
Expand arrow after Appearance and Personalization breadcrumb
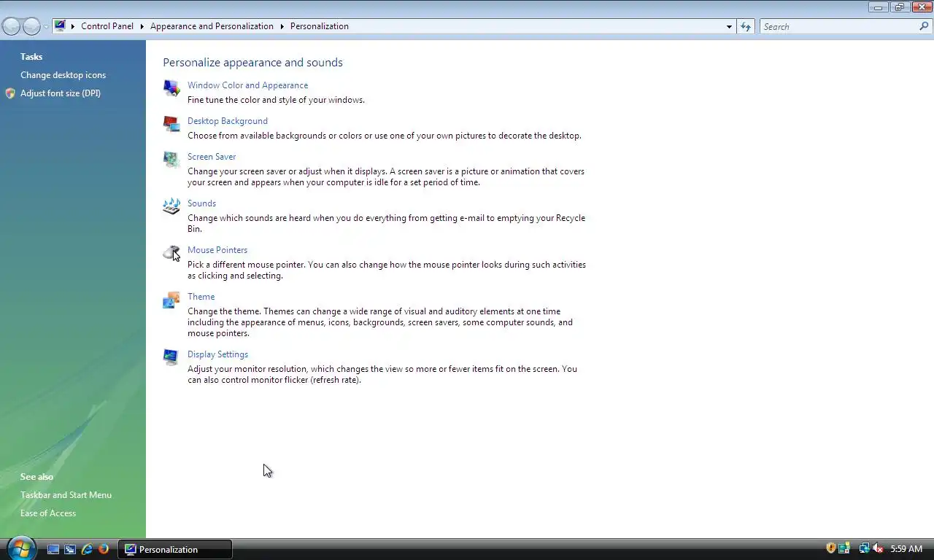click(x=282, y=26)
